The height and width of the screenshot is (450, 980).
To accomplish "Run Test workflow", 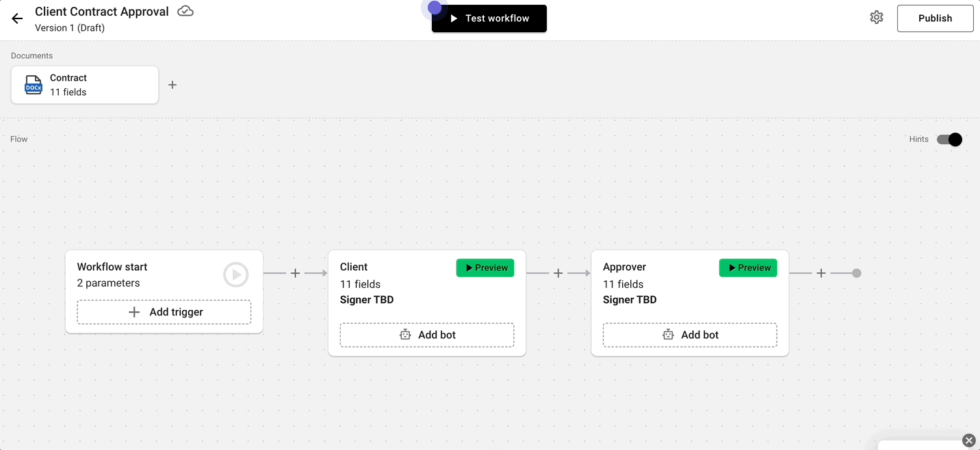I will click(489, 18).
